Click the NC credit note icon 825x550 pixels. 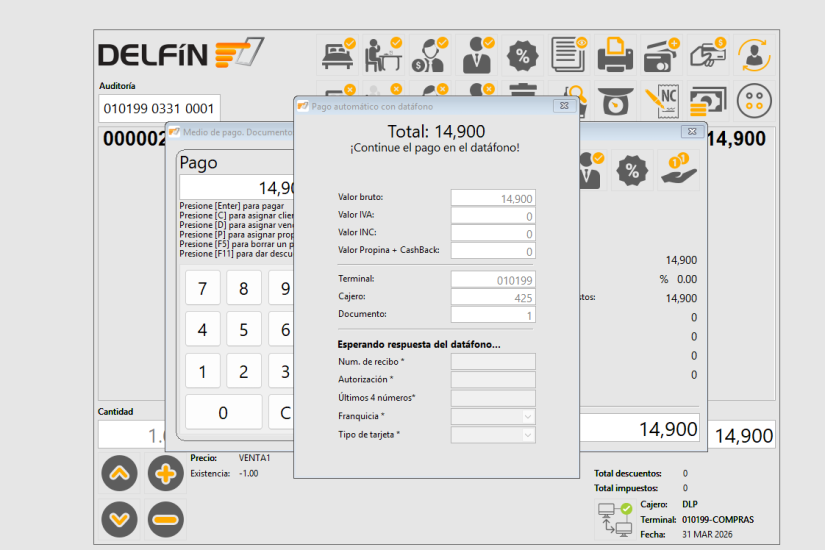(x=661, y=99)
